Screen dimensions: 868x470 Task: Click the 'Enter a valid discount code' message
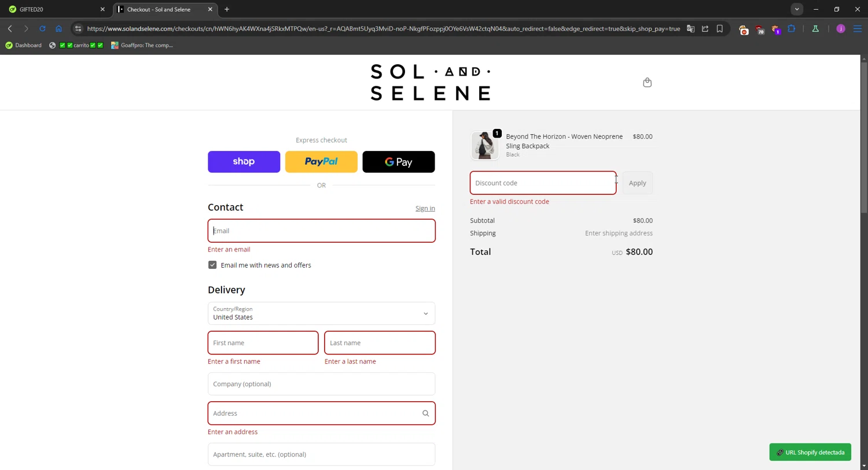509,202
